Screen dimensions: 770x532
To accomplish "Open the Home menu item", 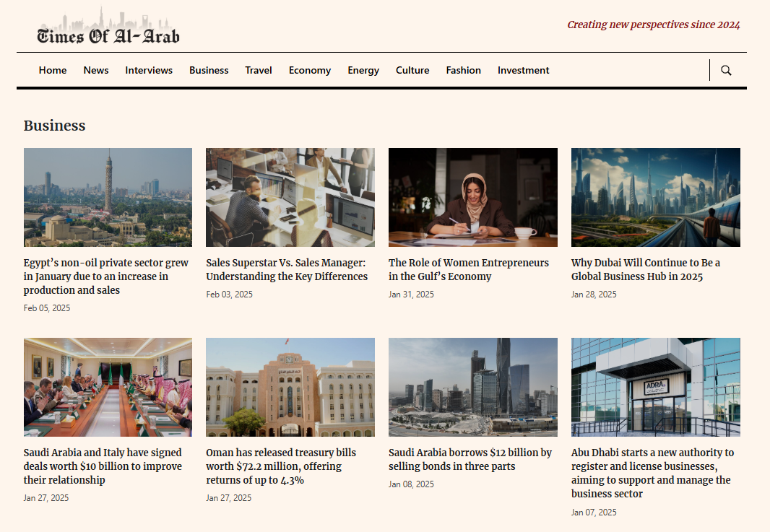I will pos(53,70).
